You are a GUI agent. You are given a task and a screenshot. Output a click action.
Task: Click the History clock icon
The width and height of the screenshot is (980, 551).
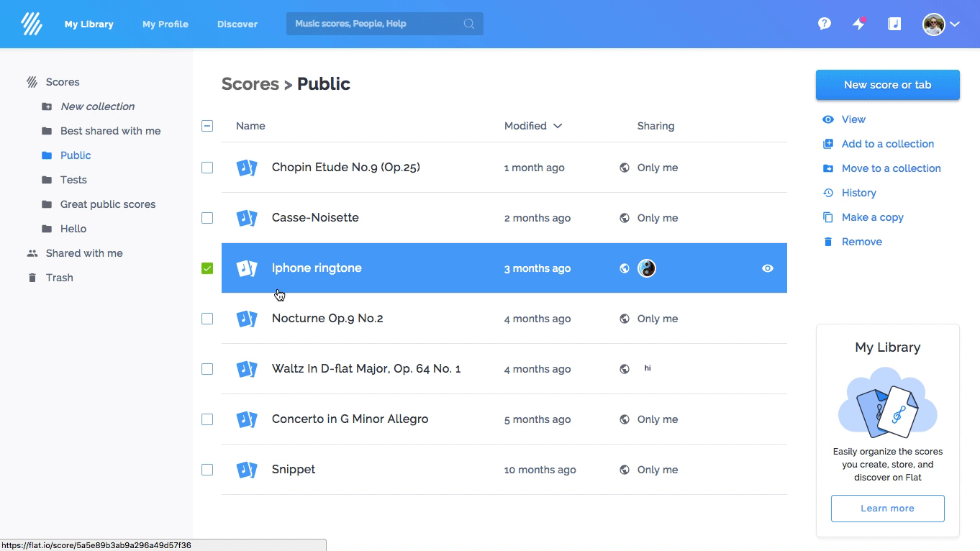828,193
